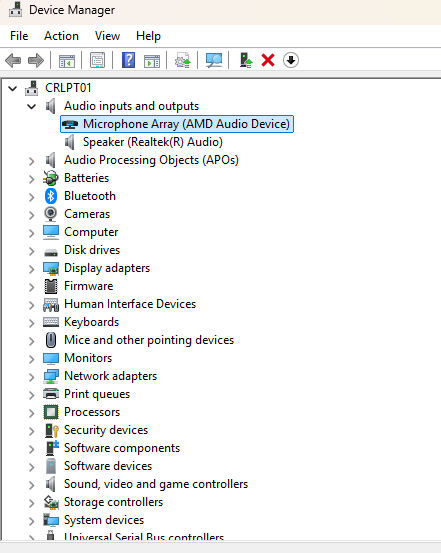Select the Storage controllers label
Image resolution: width=441 pixels, height=553 pixels.
(113, 502)
